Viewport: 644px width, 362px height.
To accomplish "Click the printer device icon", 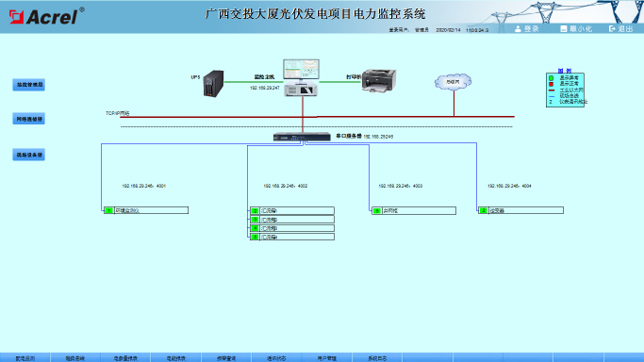I will tap(379, 80).
